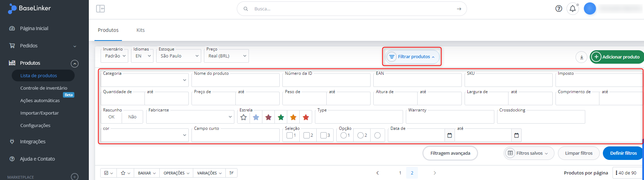Switch to the Kits tab
Viewport: 644px width, 180px height.
[x=140, y=30]
